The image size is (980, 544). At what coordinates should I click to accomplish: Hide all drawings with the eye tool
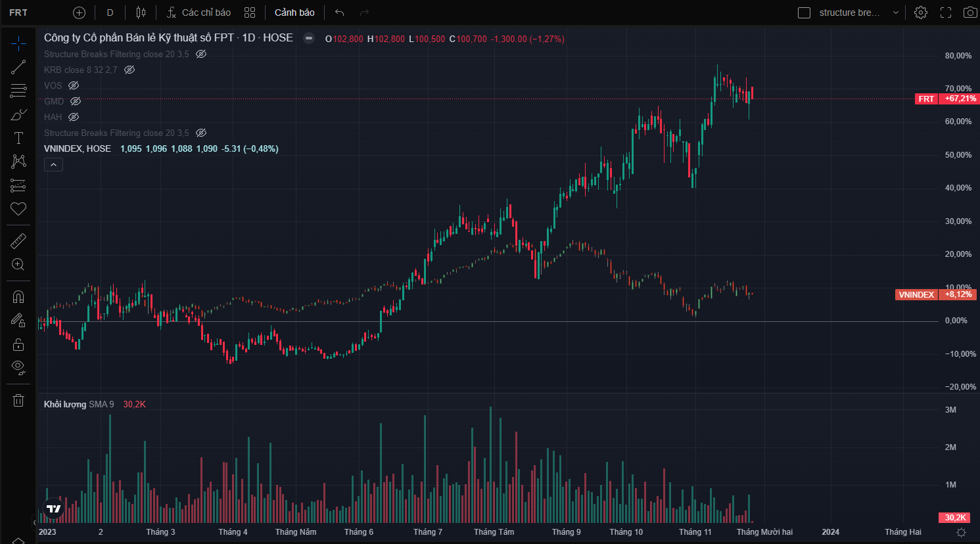18,368
